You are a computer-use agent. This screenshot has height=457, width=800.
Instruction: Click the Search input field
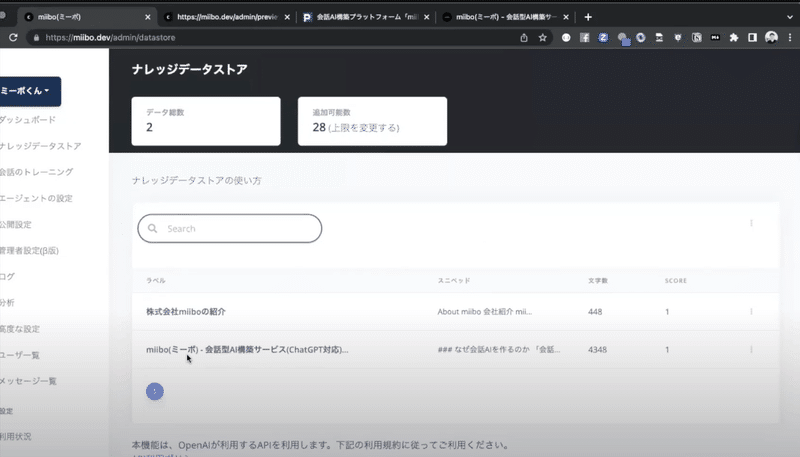click(230, 228)
